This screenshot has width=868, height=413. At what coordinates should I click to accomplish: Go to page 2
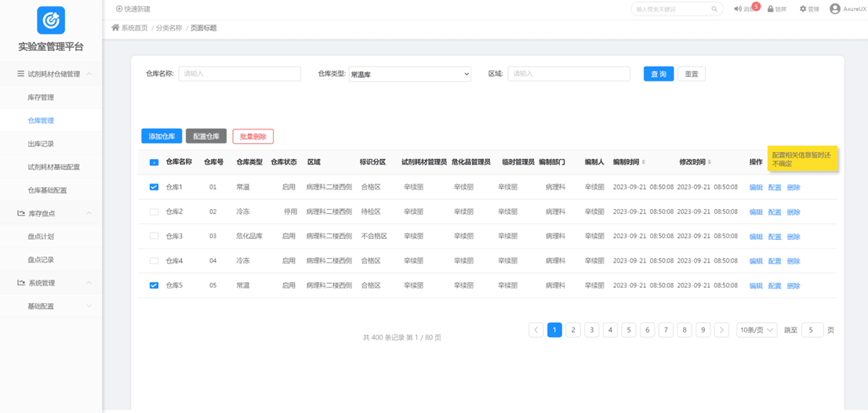click(573, 330)
